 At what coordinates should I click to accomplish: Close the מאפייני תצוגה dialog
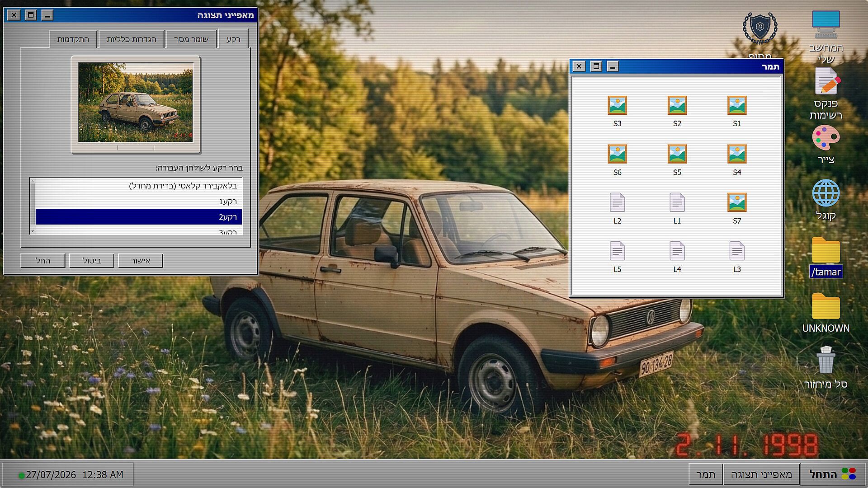click(x=14, y=15)
